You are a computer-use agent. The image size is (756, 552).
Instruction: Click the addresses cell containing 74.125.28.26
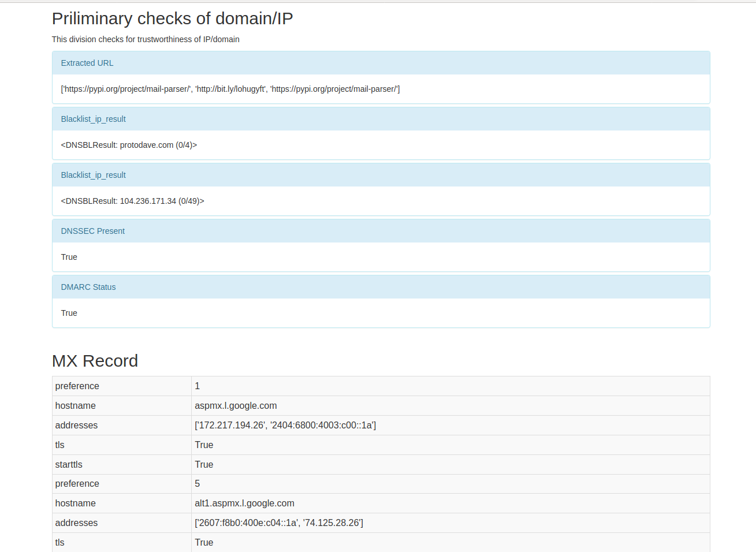pos(279,523)
